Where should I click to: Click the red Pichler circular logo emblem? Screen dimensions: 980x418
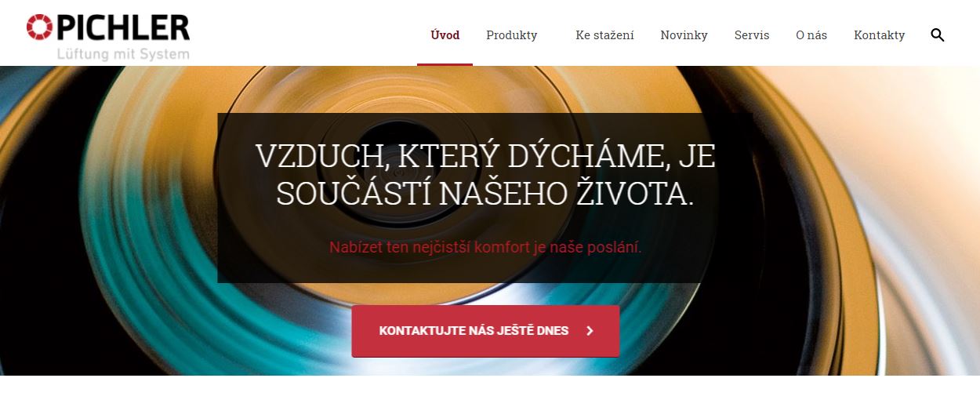(x=39, y=27)
